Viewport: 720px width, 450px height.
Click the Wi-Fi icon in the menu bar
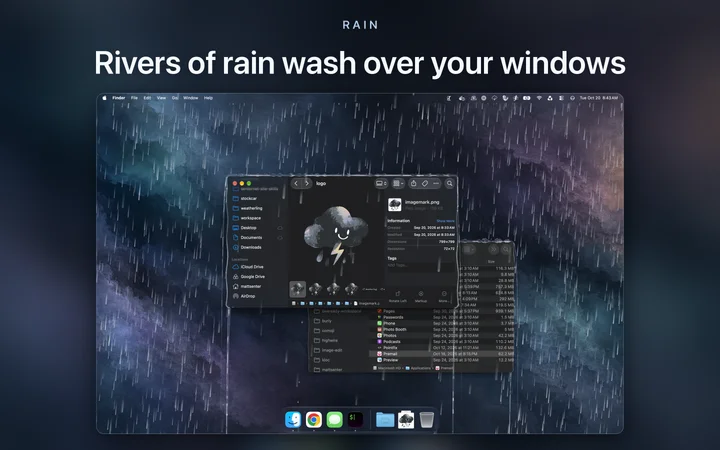[539, 98]
